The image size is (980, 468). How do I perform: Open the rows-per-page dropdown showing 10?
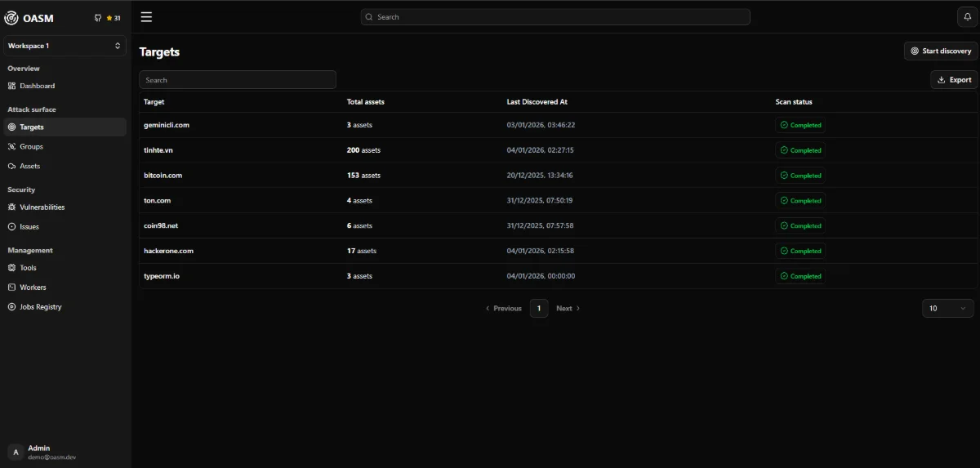tap(947, 308)
